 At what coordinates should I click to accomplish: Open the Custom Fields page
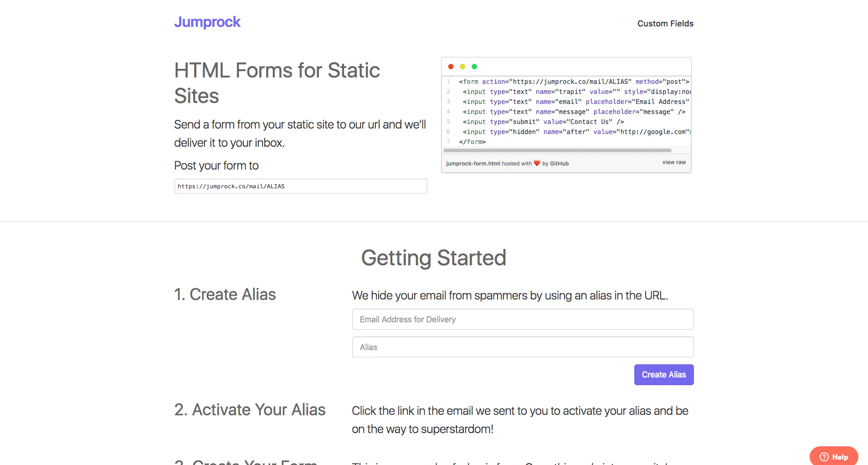[665, 23]
